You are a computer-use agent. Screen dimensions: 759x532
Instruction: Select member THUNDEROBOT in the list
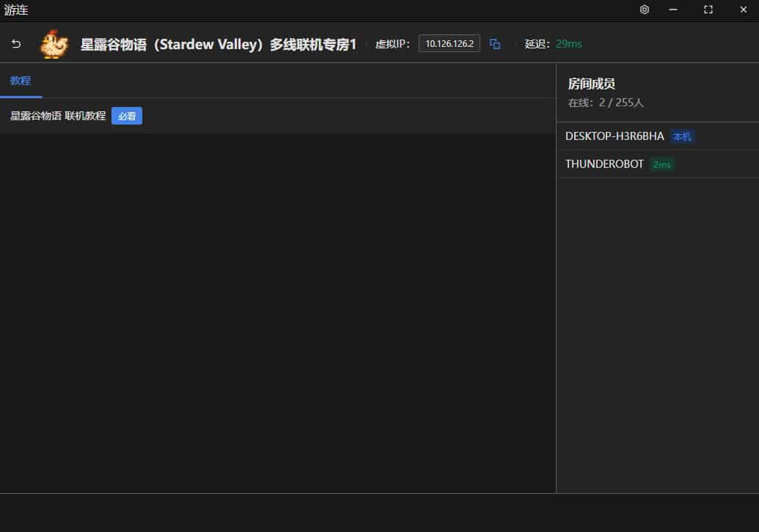(657, 164)
